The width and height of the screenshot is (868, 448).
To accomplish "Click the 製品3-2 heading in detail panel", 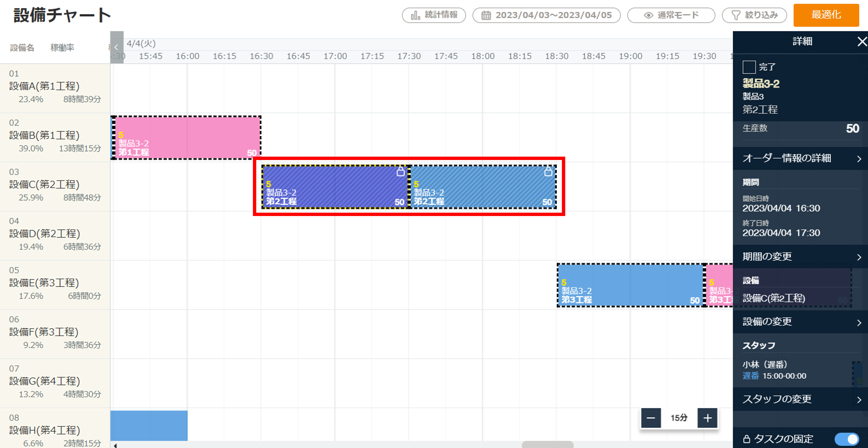I will (x=761, y=83).
